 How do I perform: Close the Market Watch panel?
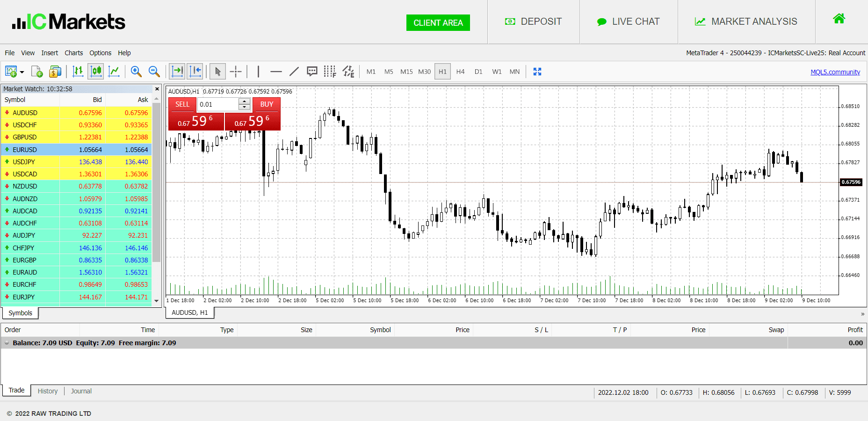157,89
